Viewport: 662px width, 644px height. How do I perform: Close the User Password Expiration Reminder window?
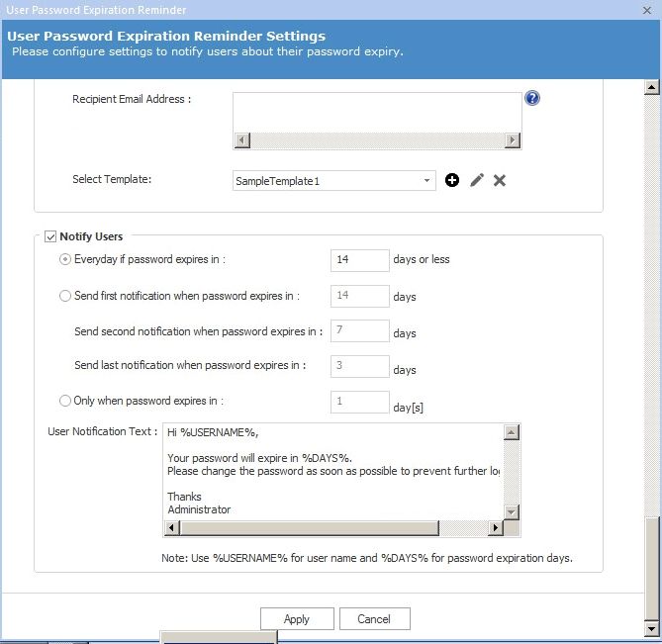647,10
